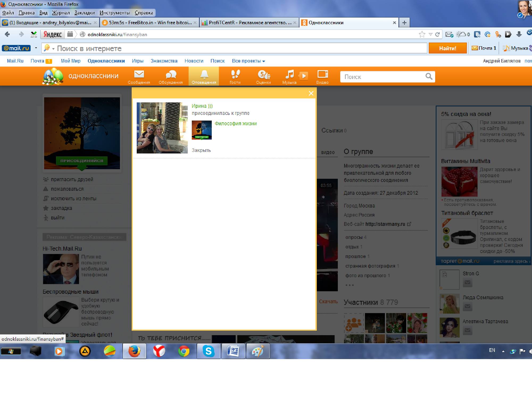Viewport: 532px width, 399px height.
Task: Click the music play button in header
Action: coord(304,76)
